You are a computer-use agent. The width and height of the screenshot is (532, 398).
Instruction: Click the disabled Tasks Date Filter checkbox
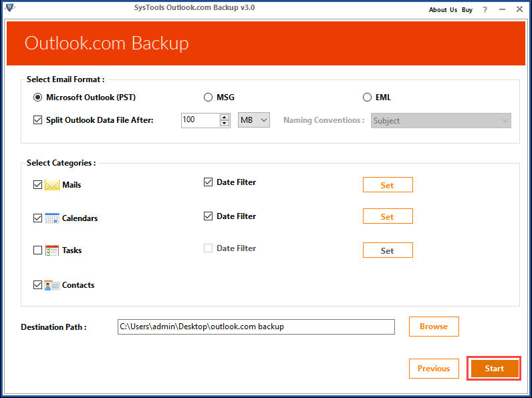click(208, 248)
